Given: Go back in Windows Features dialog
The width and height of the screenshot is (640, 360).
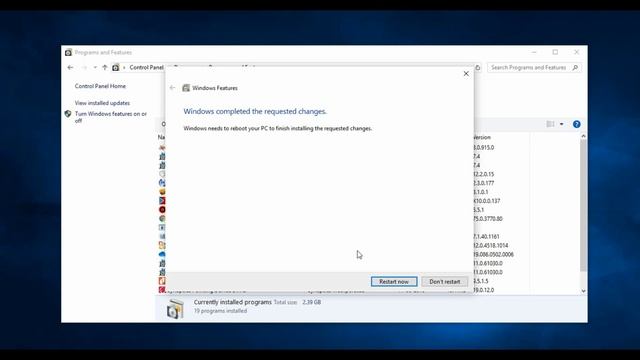Looking at the screenshot, I should coord(172,88).
